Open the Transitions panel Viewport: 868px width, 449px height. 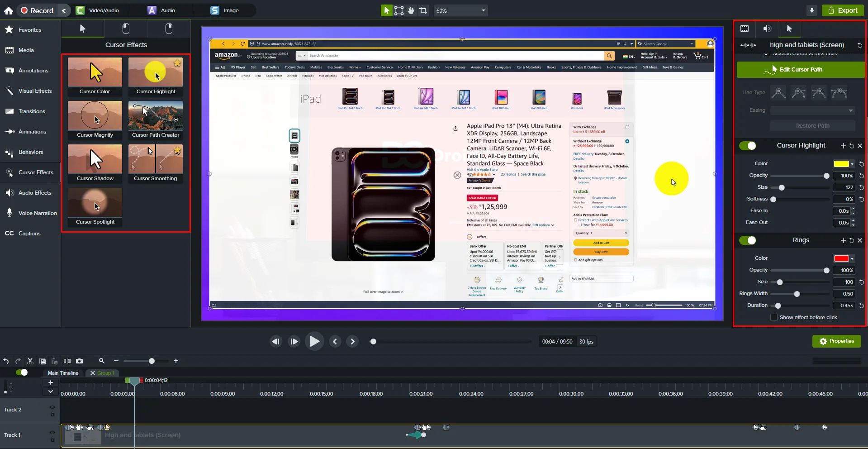pyautogui.click(x=32, y=111)
